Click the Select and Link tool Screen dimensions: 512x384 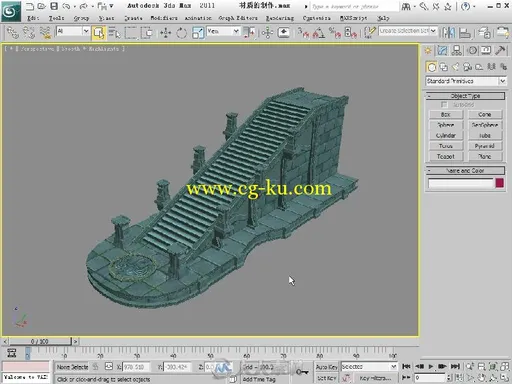click(x=13, y=32)
